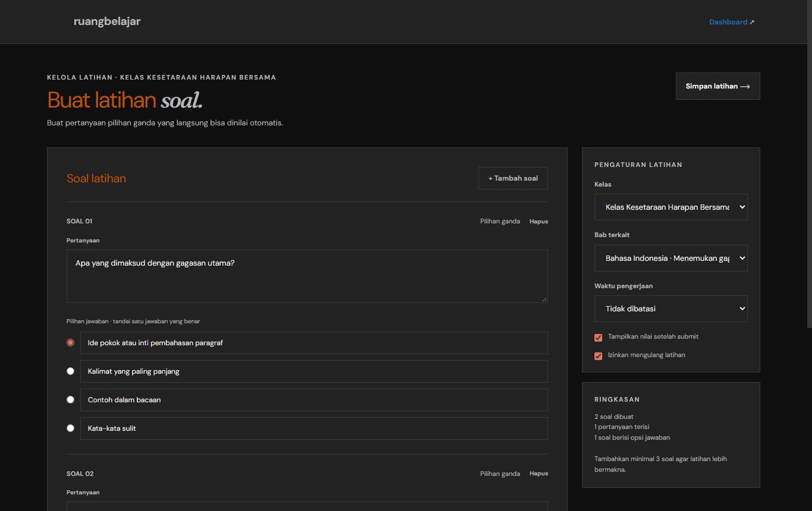This screenshot has width=812, height=511.
Task: Select radio for Contoh dalam bacaan
Action: pyautogui.click(x=71, y=400)
